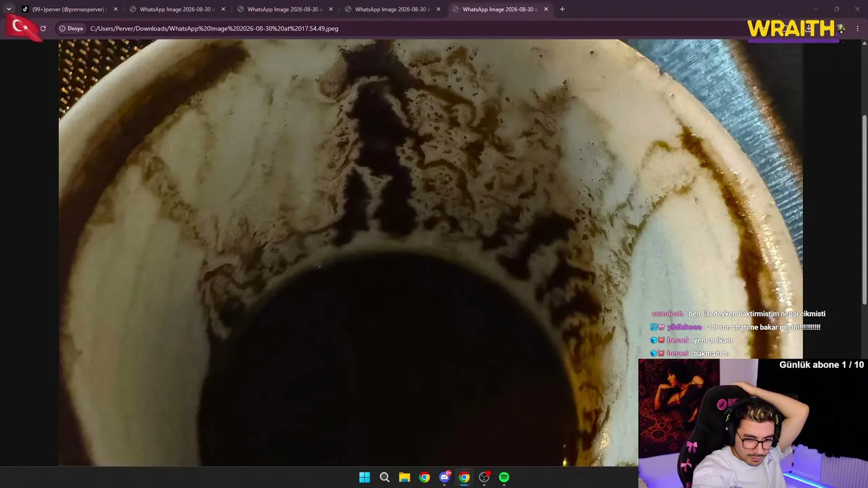The width and height of the screenshot is (868, 488).
Task: Click the address bar file path
Action: point(214,28)
